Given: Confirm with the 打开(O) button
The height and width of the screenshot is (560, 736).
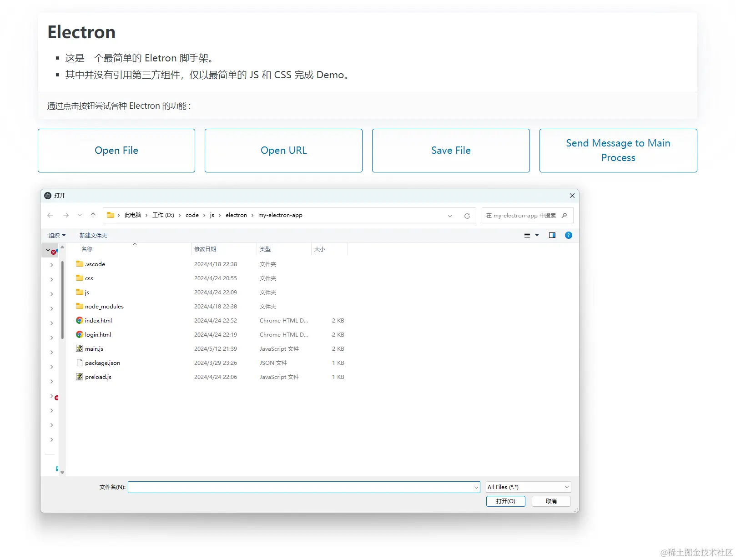Looking at the screenshot, I should pyautogui.click(x=506, y=501).
